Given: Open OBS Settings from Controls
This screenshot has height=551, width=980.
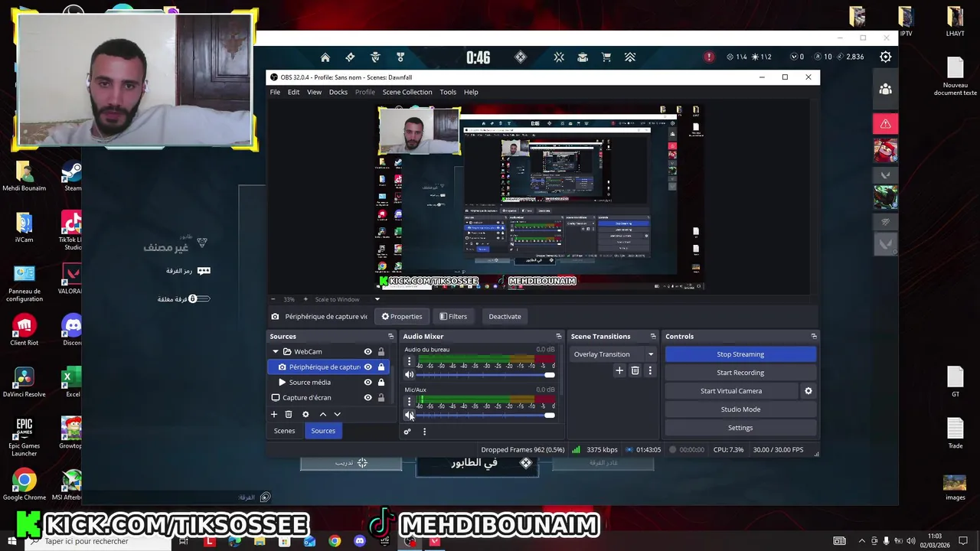Looking at the screenshot, I should (740, 428).
